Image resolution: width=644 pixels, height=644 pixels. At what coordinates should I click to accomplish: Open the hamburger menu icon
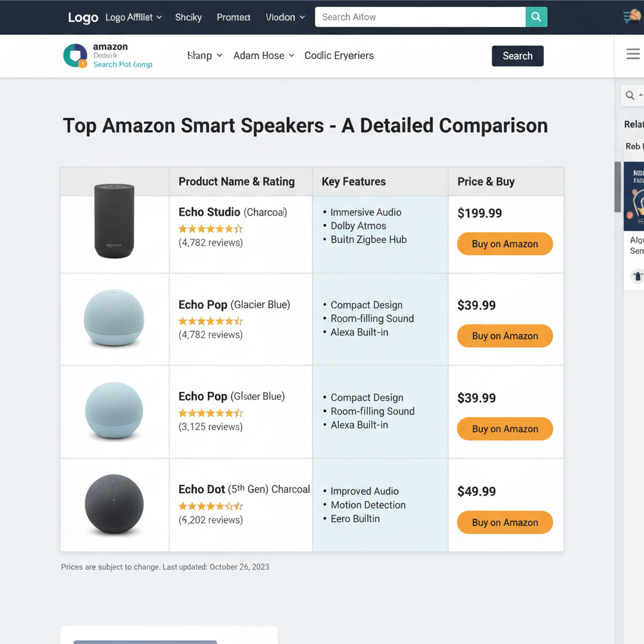[633, 54]
